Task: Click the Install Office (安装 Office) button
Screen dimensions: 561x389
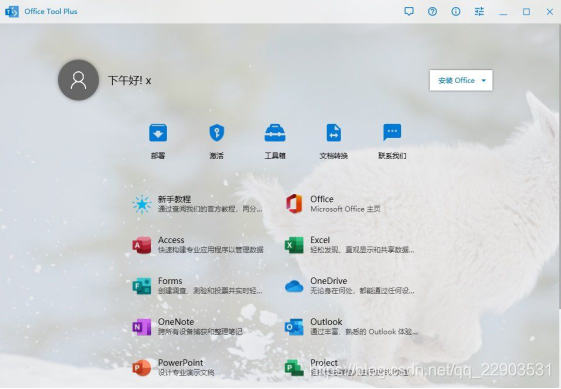Action: coord(461,80)
